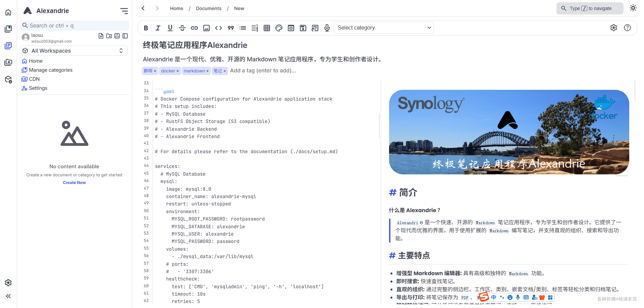Go to home in left icon rail
The image size is (644, 308).
(8, 12)
